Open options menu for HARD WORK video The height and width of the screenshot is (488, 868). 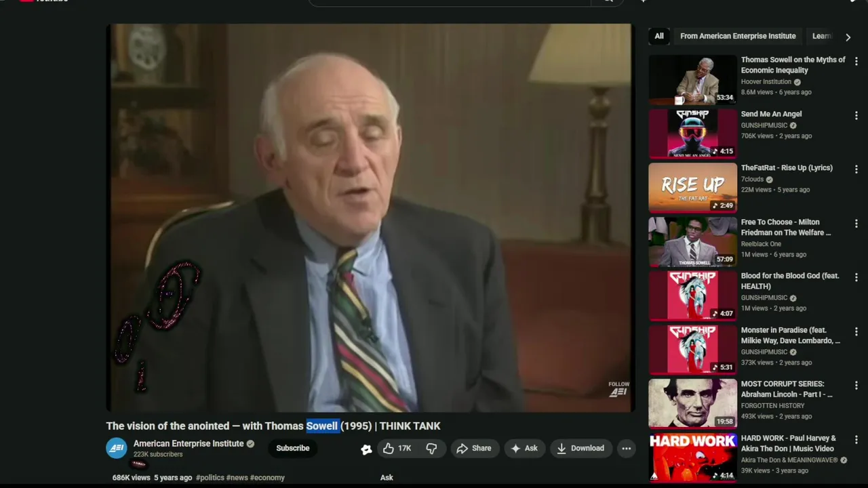(856, 440)
